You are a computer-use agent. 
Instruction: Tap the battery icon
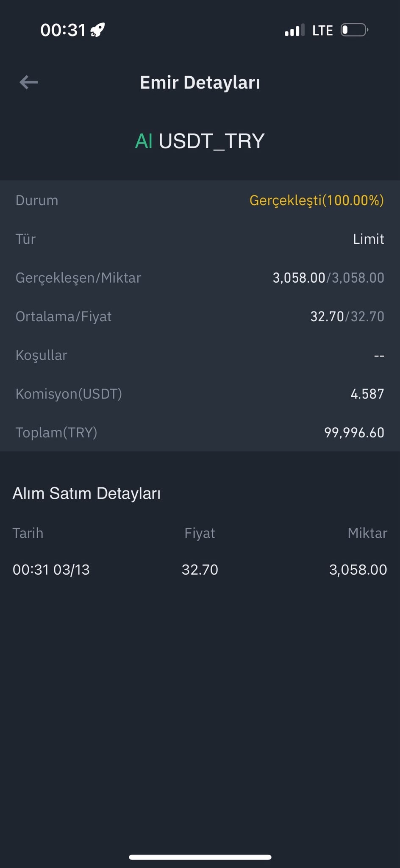(x=355, y=30)
